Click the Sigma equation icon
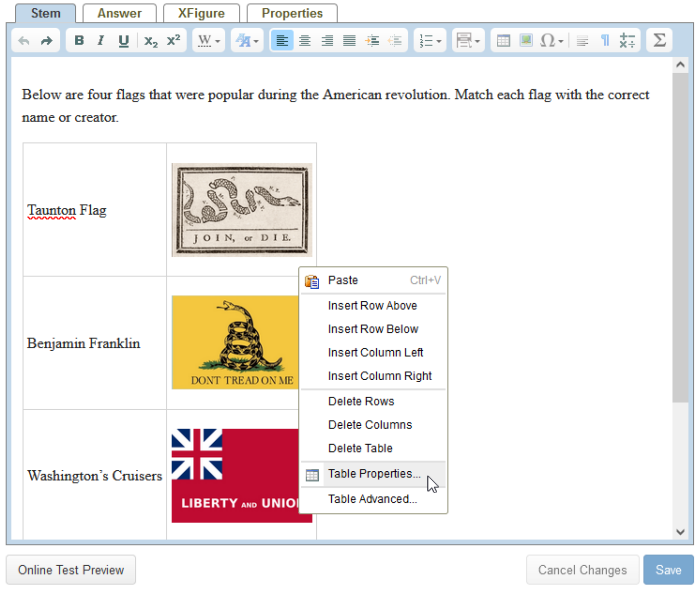The height and width of the screenshot is (590, 700). pyautogui.click(x=659, y=41)
